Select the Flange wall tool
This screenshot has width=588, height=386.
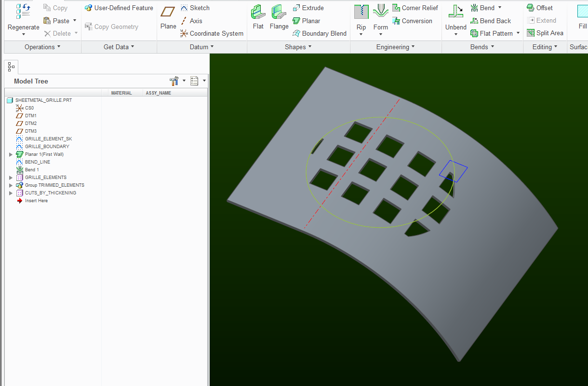coord(279,18)
